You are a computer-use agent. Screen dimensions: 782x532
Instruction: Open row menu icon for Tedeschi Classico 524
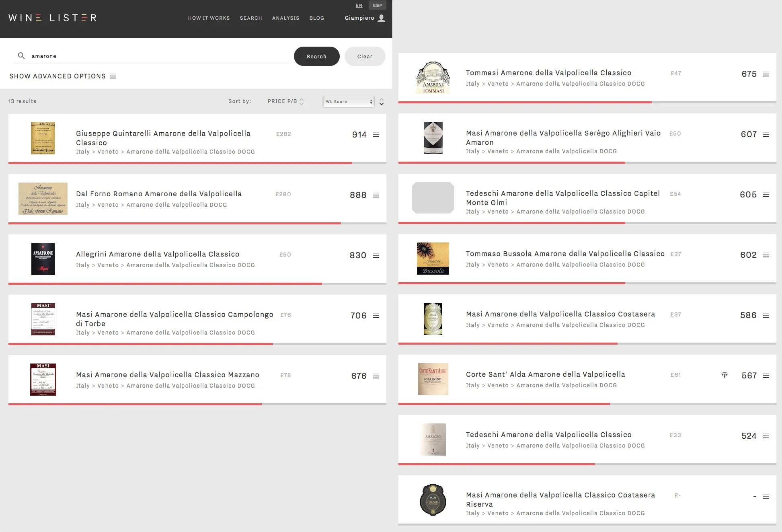coord(766,436)
